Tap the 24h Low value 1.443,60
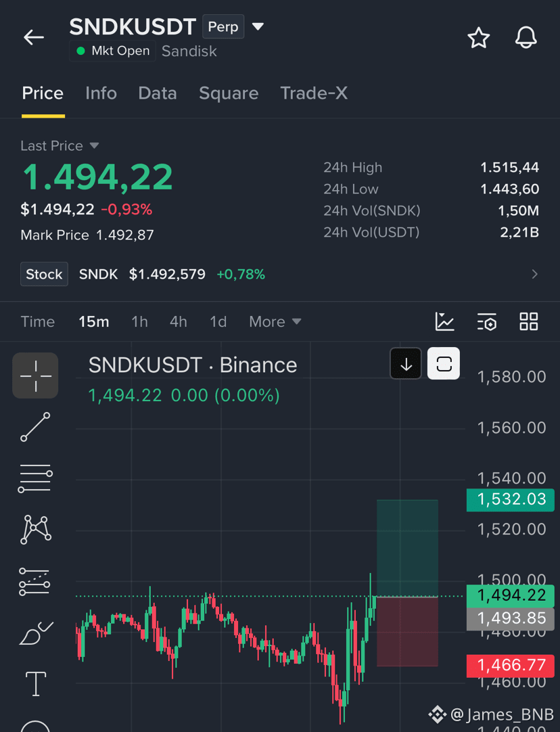 tap(509, 189)
